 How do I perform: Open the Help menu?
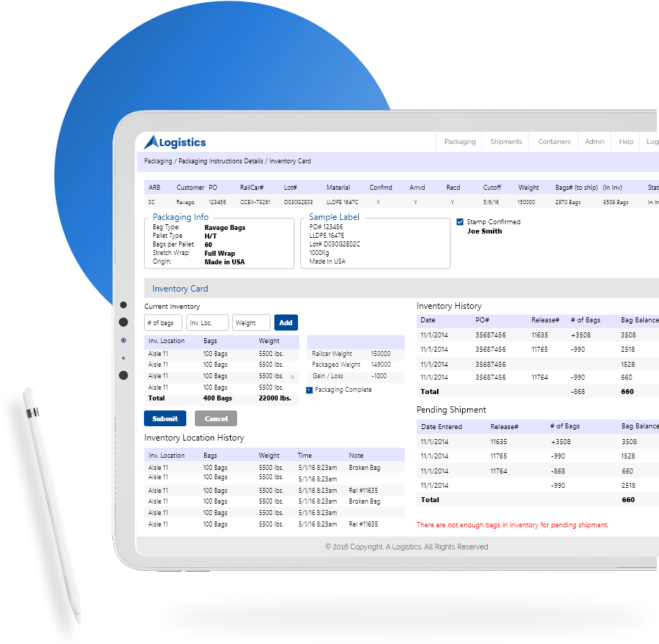tap(626, 142)
